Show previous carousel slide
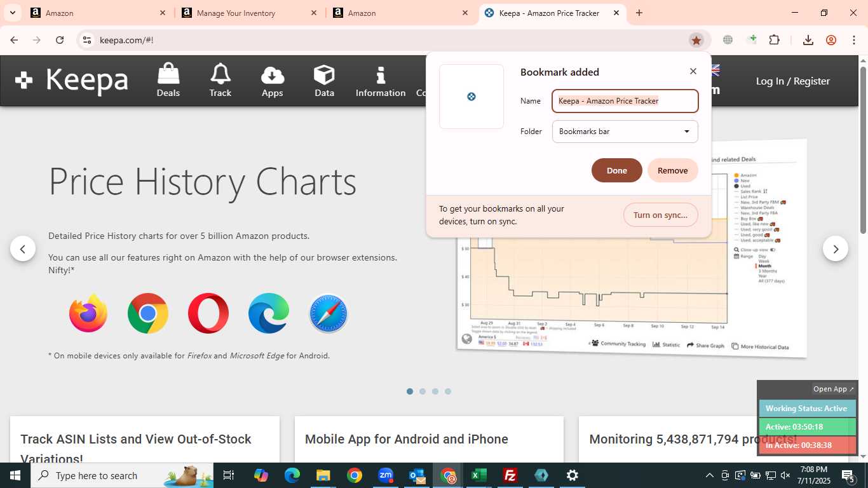868x488 pixels. 23,248
